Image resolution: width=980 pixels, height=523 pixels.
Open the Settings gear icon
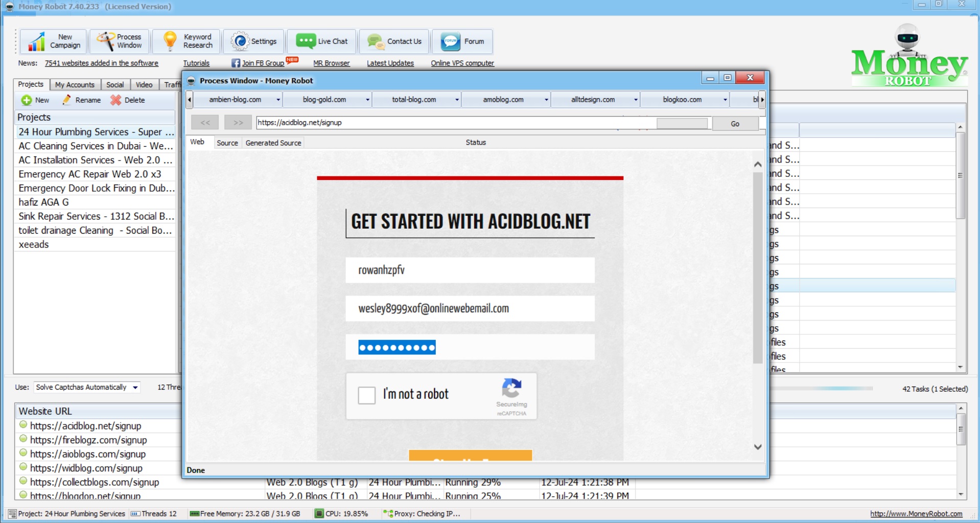coord(240,41)
